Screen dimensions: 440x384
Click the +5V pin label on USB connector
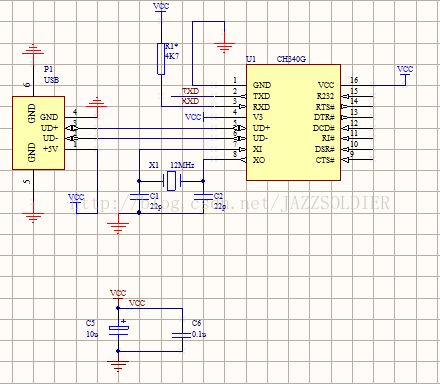point(50,149)
